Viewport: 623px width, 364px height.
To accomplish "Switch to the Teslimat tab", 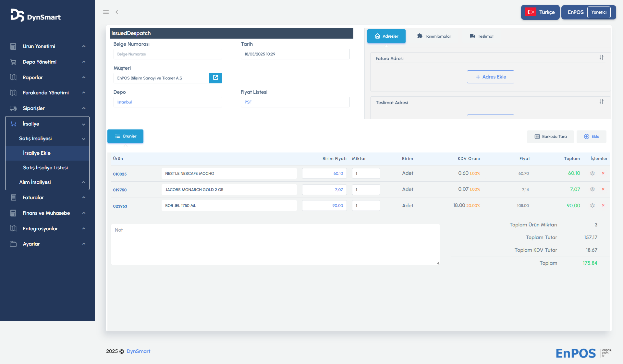I will pos(482,36).
